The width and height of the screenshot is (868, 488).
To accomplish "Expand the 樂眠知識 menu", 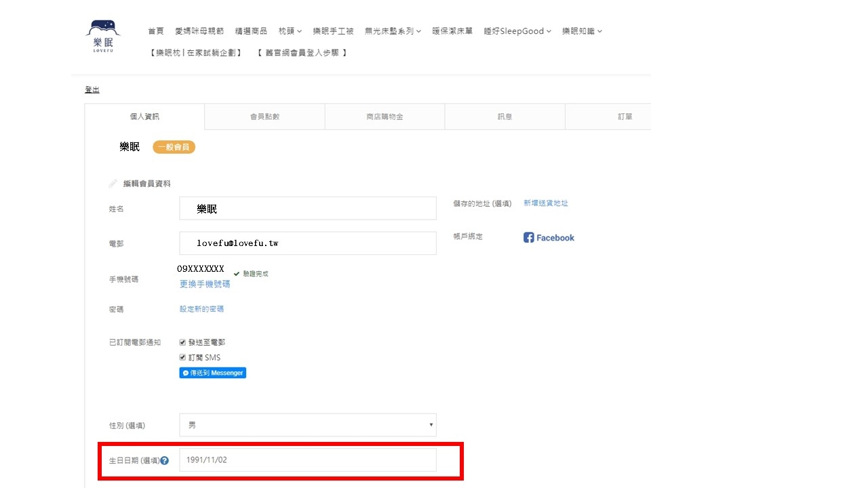I will [x=582, y=31].
